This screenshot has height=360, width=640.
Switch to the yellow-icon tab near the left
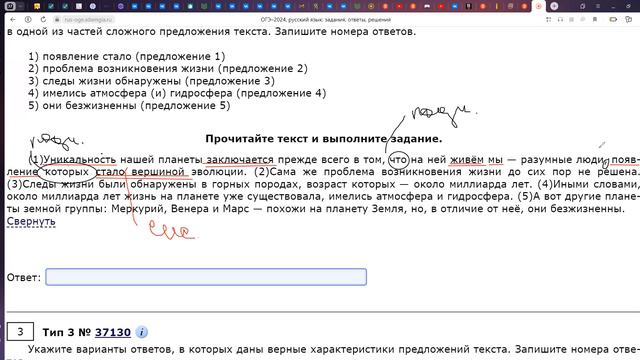37,6
